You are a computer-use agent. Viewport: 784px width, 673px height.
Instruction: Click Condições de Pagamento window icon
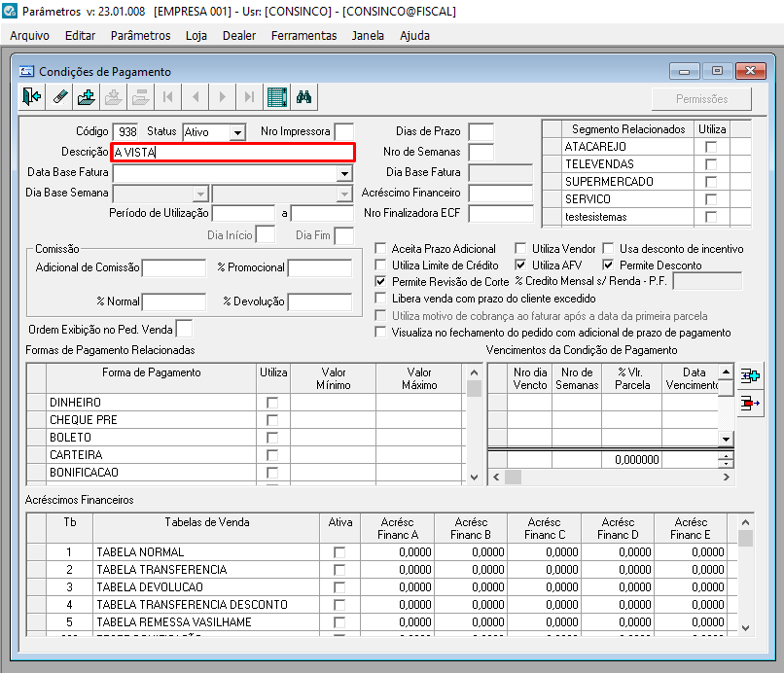[26, 72]
